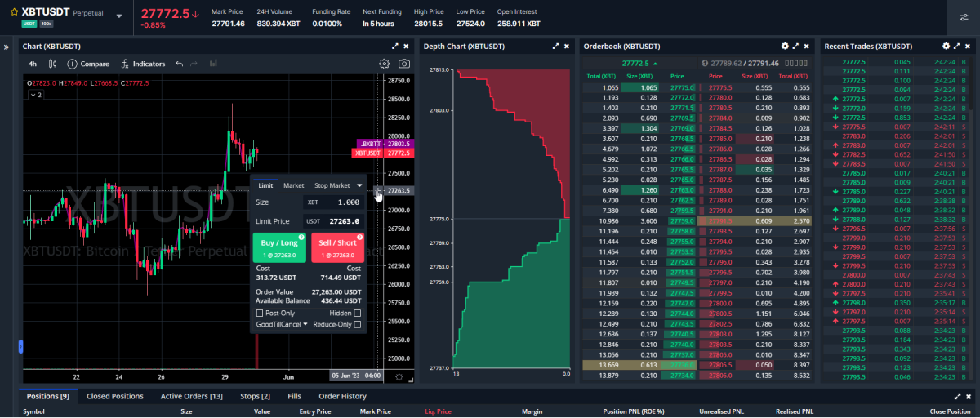Switch to the Stop Market order tab
Image resolution: width=980 pixels, height=418 pixels.
(x=332, y=185)
